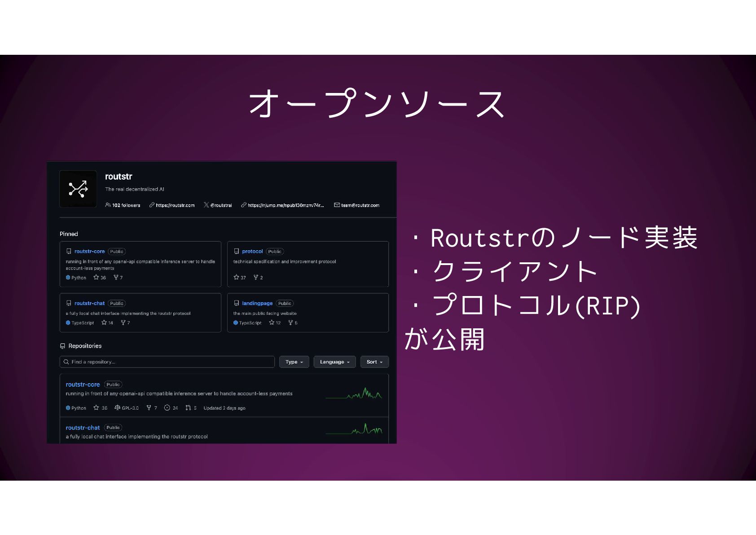Click the bullet text クライアント

tap(515, 271)
